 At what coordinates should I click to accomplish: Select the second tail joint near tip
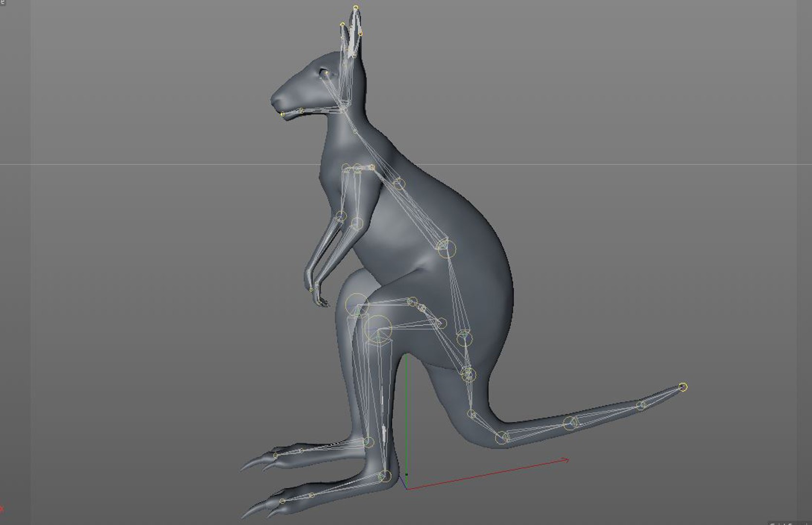pos(642,405)
